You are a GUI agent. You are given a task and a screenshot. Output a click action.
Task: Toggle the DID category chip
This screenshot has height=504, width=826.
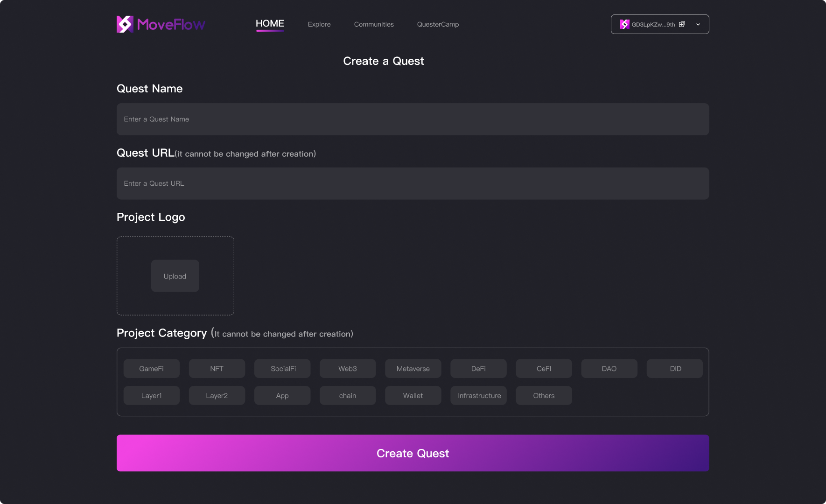(x=675, y=369)
